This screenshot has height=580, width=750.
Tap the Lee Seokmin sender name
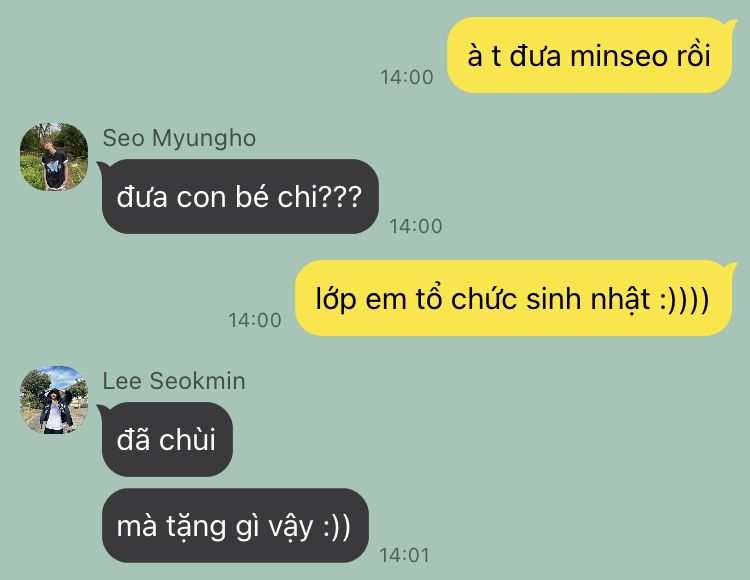click(174, 381)
